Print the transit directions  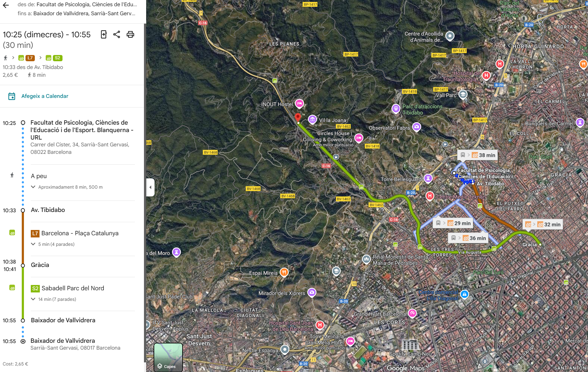coord(130,34)
